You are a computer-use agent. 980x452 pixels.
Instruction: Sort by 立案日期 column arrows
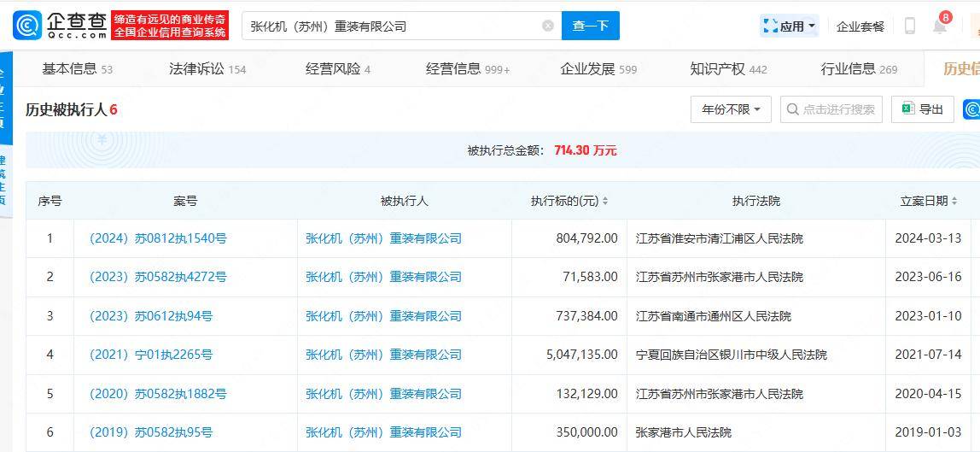(954, 202)
